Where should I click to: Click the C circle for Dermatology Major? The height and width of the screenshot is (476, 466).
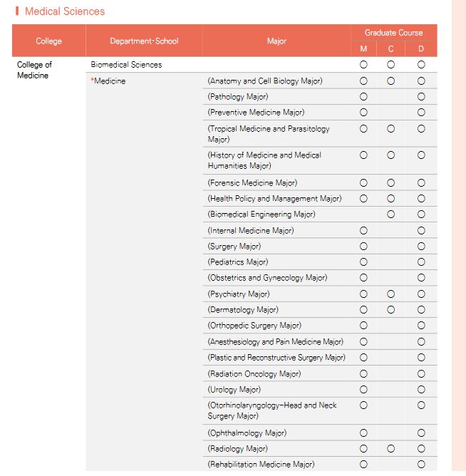point(390,310)
